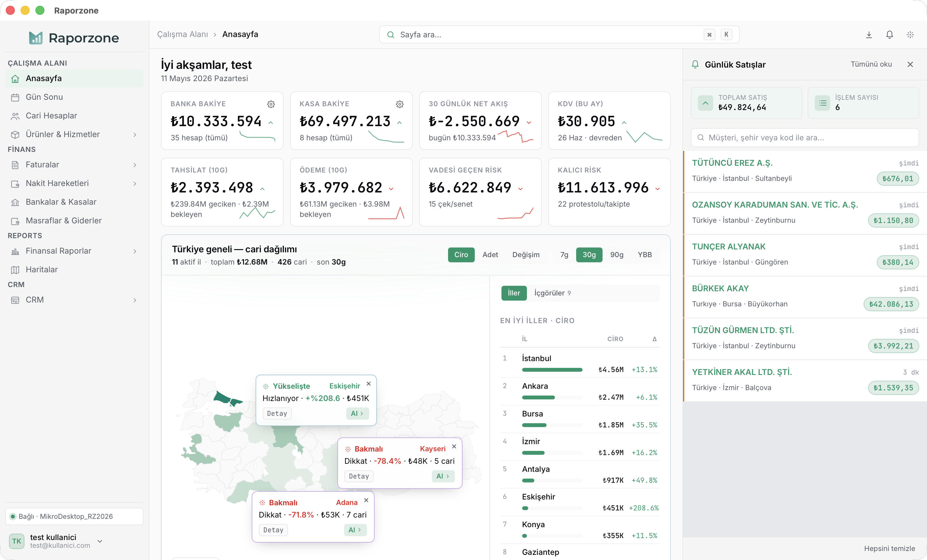Open Cari Hesaplar from the sidebar

(74, 116)
